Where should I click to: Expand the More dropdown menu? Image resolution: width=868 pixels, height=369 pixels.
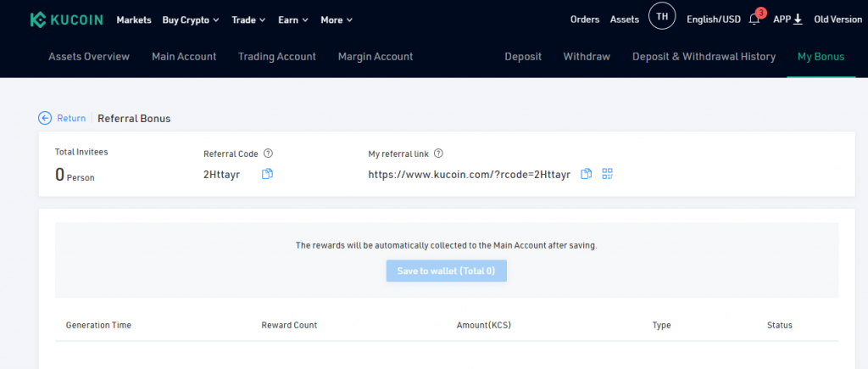point(337,20)
